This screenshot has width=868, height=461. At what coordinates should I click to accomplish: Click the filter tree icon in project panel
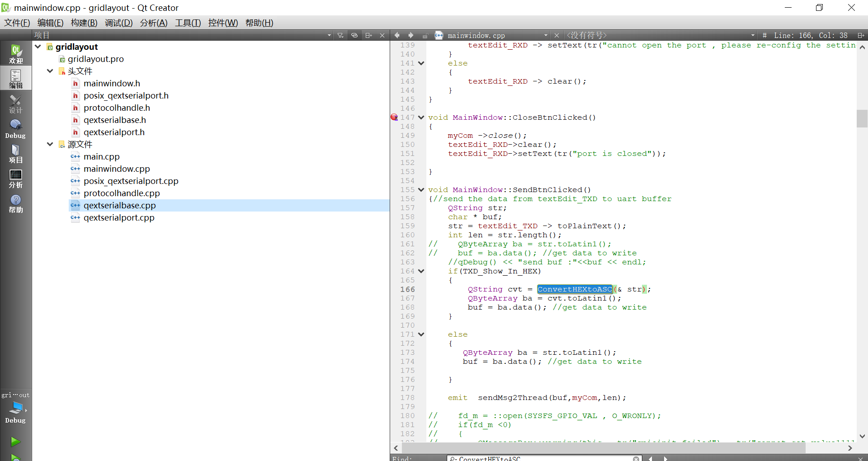[340, 35]
